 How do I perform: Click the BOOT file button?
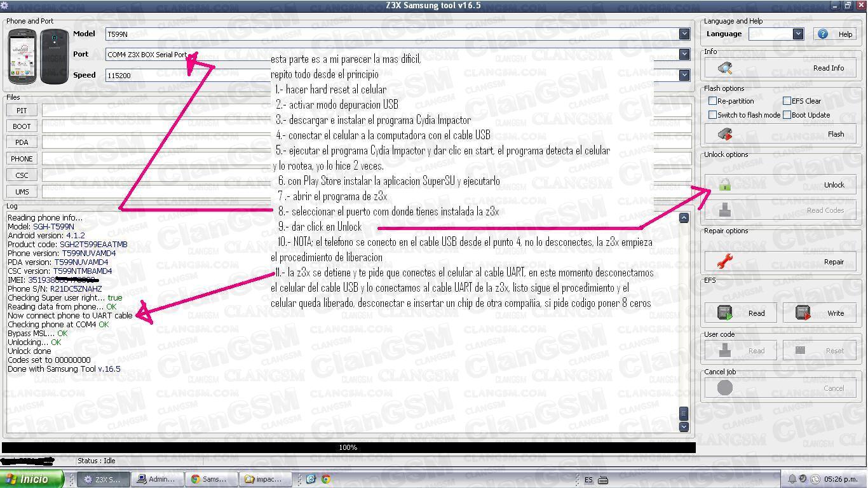click(22, 126)
